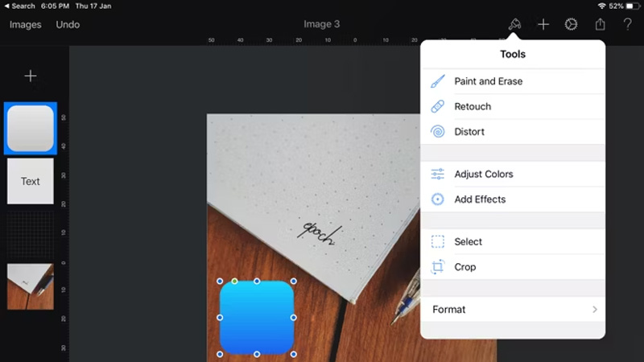Click the blue rounded shape on canvas

[x=257, y=318]
